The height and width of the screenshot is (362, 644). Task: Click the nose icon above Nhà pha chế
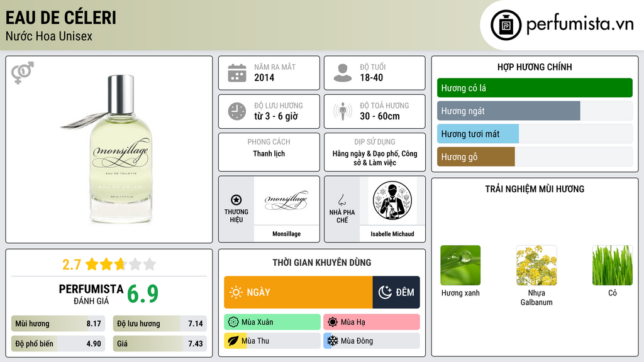point(341,200)
